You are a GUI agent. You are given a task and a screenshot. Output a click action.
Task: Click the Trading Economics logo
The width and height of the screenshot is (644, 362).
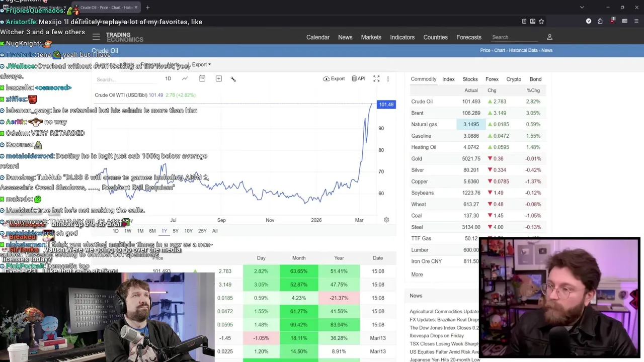[x=124, y=37]
